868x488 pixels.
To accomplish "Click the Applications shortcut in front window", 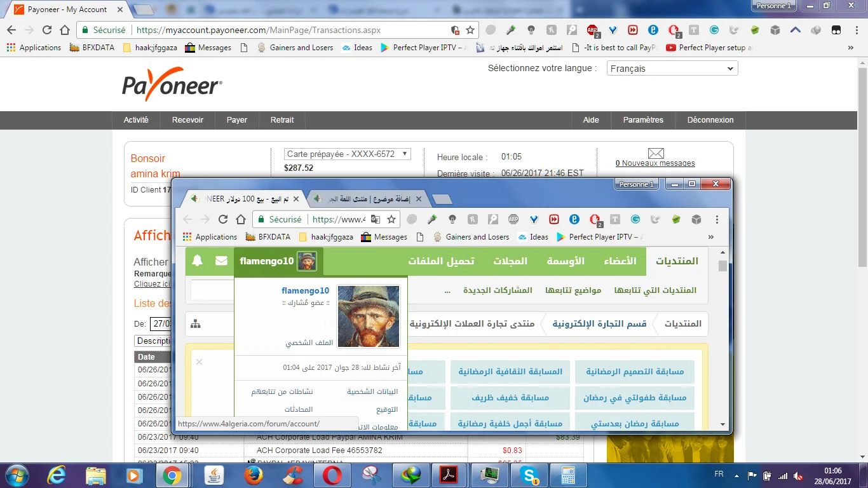I will 210,237.
